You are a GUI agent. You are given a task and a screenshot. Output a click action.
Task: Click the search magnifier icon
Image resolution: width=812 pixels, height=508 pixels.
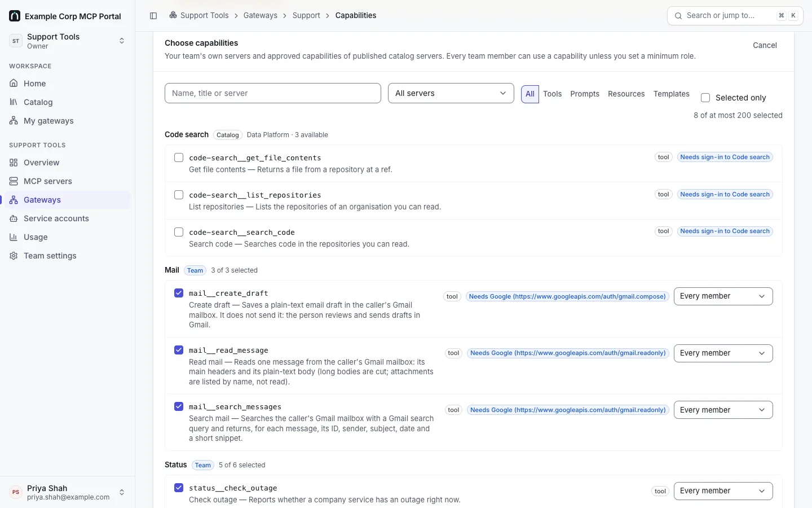pos(678,16)
